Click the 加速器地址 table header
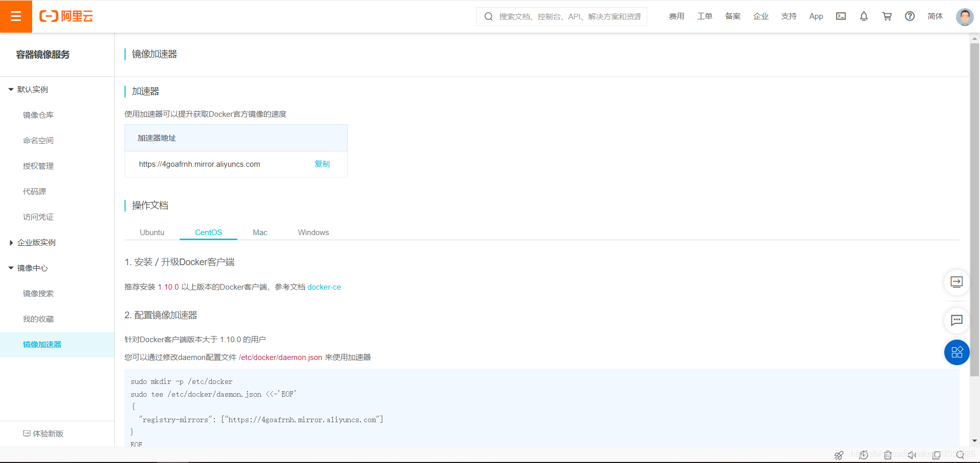Viewport: 980px width, 463px height. tap(236, 138)
